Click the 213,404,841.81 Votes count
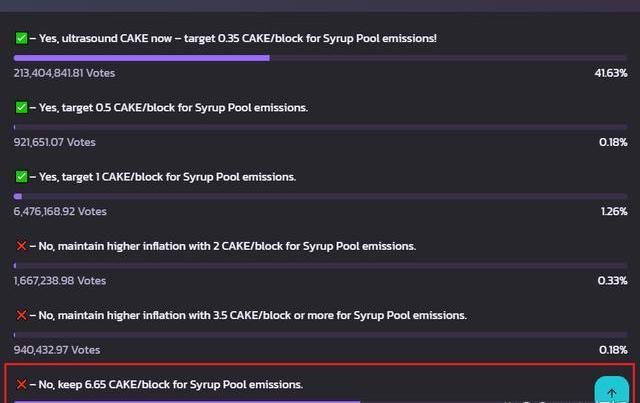The image size is (640, 403). [64, 73]
